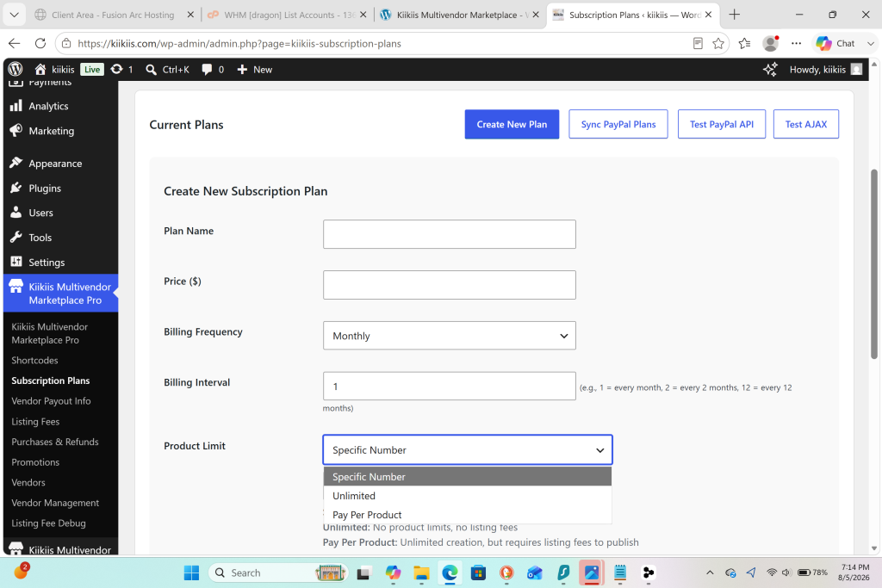The width and height of the screenshot is (882, 588).
Task: Open Copilot Chat in browser toolbar
Action: [x=835, y=43]
